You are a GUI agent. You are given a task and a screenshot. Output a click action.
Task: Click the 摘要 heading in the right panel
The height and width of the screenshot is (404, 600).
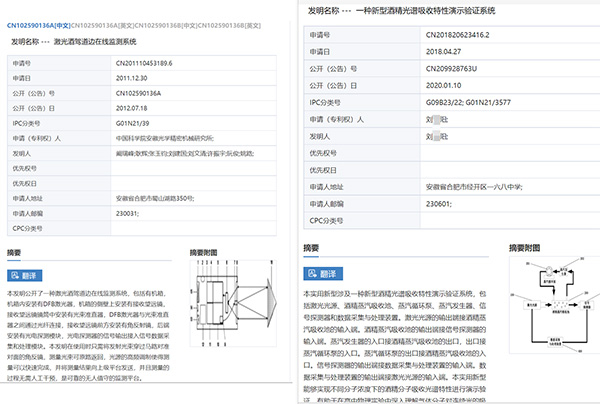(x=311, y=248)
